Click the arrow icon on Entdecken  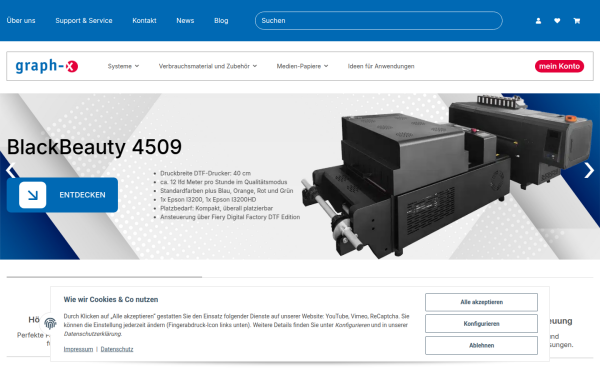click(x=33, y=195)
